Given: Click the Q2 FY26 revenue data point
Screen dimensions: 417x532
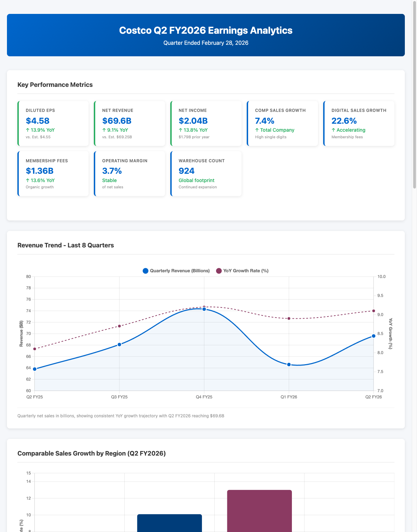Looking at the screenshot, I should point(374,336).
